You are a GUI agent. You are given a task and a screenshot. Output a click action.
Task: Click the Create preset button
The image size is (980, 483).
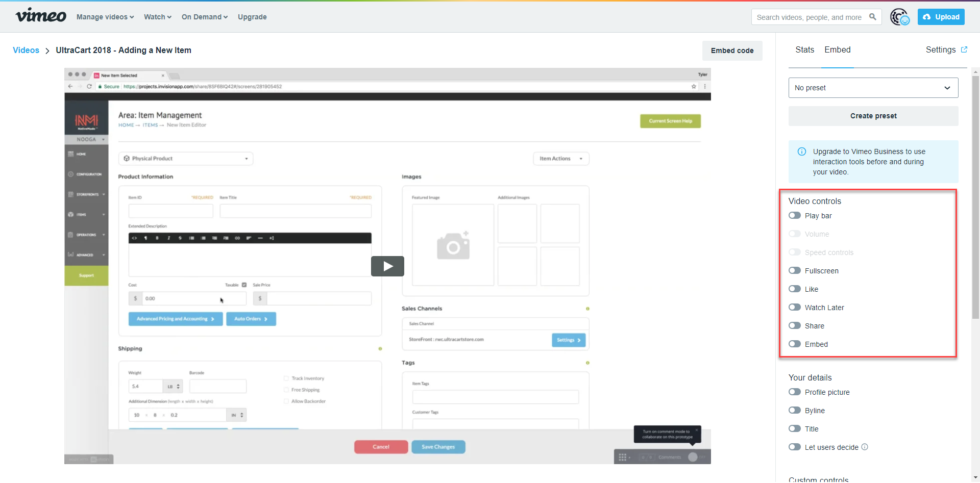point(873,116)
